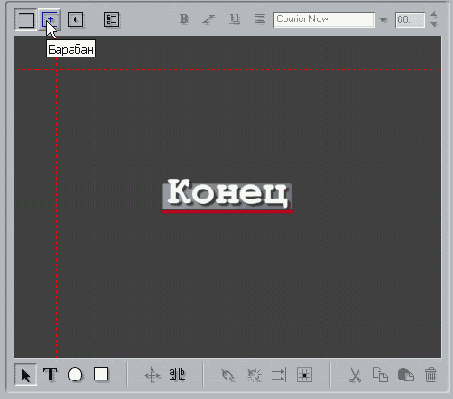
Task: Select the arrow selection tool
Action: point(26,375)
